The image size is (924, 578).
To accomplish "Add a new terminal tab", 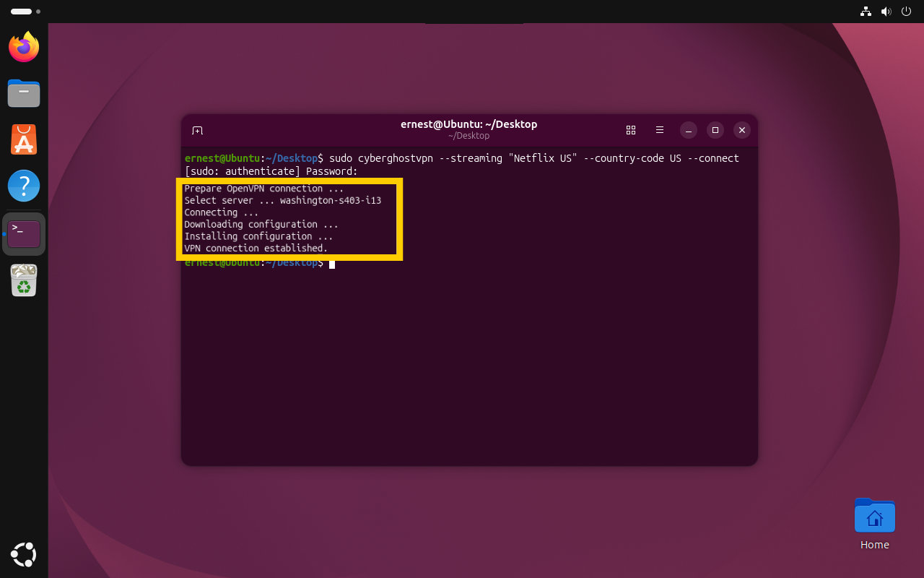I will [x=197, y=130].
